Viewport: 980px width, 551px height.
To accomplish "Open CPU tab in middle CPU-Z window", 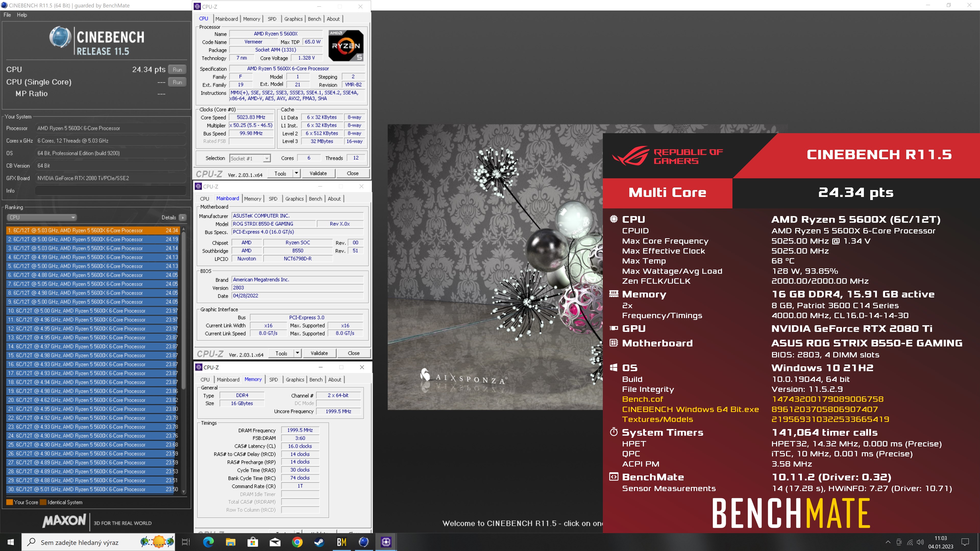I will pos(205,198).
